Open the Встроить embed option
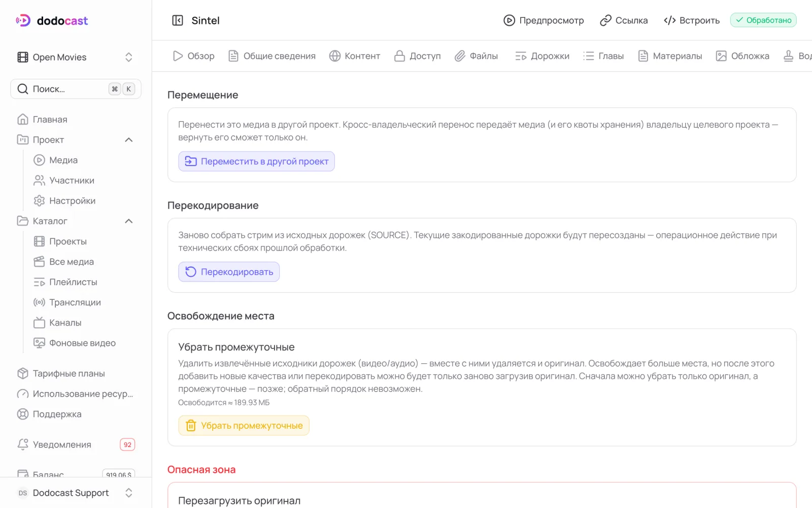 692,20
